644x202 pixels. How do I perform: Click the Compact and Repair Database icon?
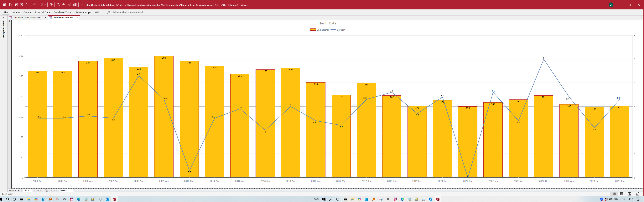(51, 5)
